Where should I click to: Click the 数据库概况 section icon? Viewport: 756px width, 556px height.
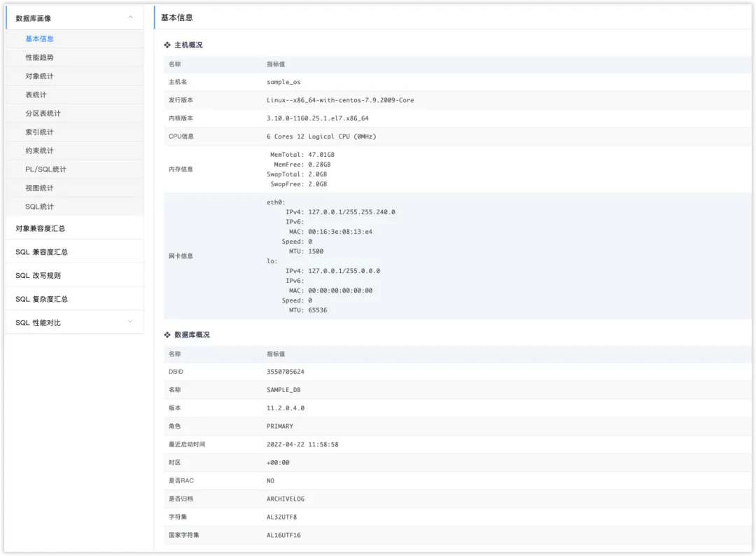tap(167, 335)
